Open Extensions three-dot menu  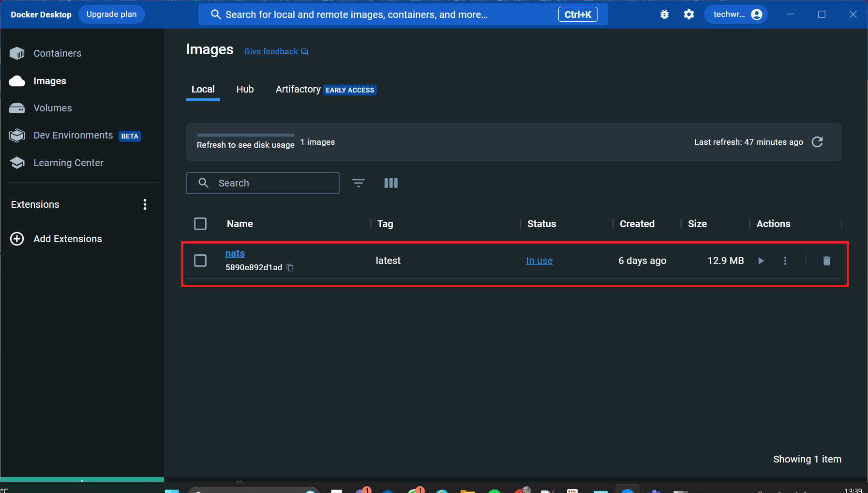point(145,204)
